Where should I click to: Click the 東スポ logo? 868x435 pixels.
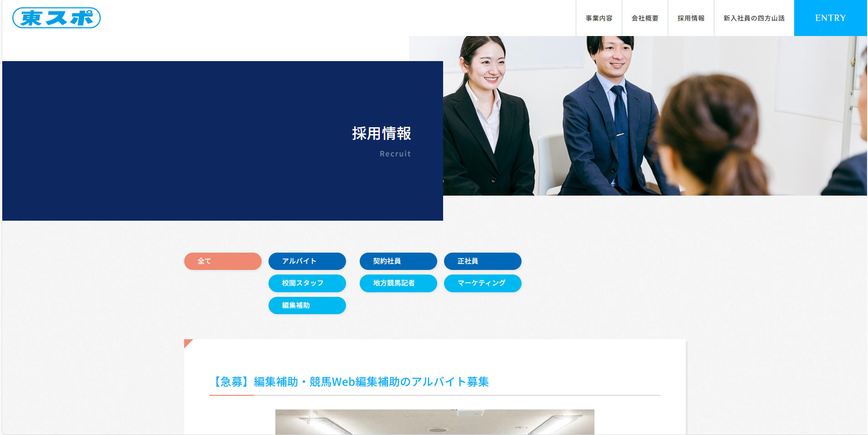(x=57, y=18)
